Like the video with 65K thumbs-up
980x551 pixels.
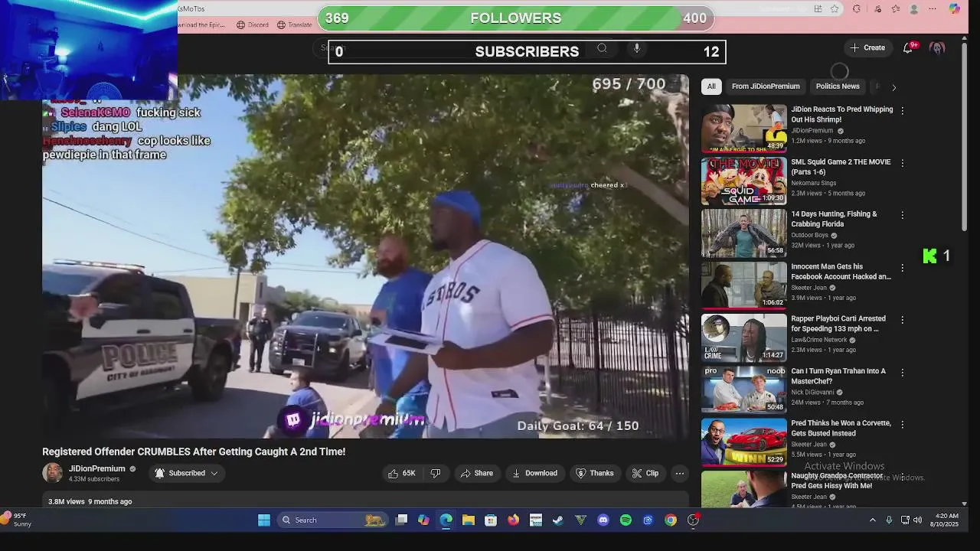[x=402, y=473]
